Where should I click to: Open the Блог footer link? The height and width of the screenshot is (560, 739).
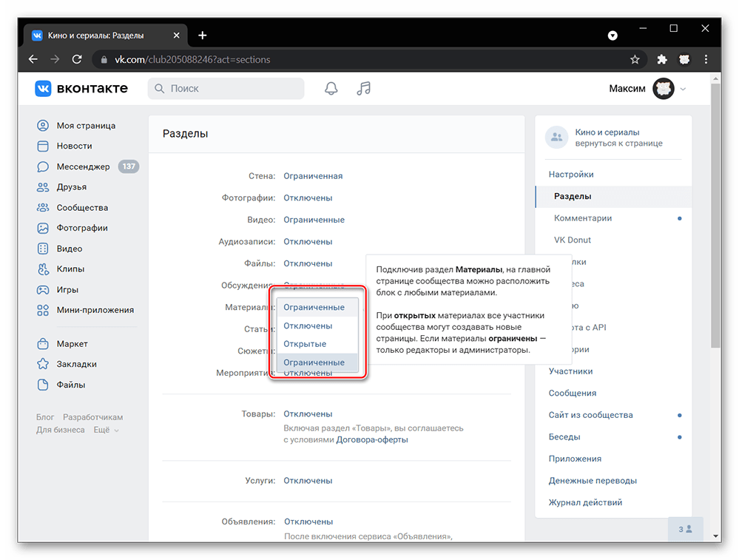[x=45, y=417]
